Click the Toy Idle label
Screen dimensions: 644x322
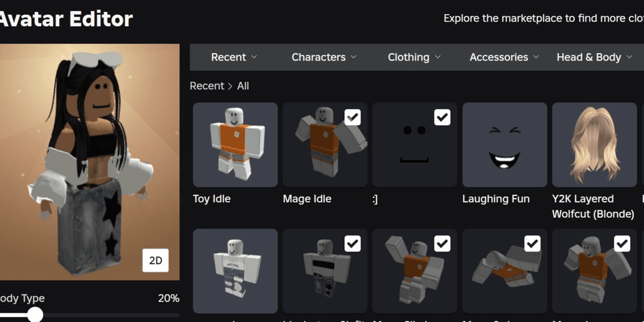click(x=211, y=199)
